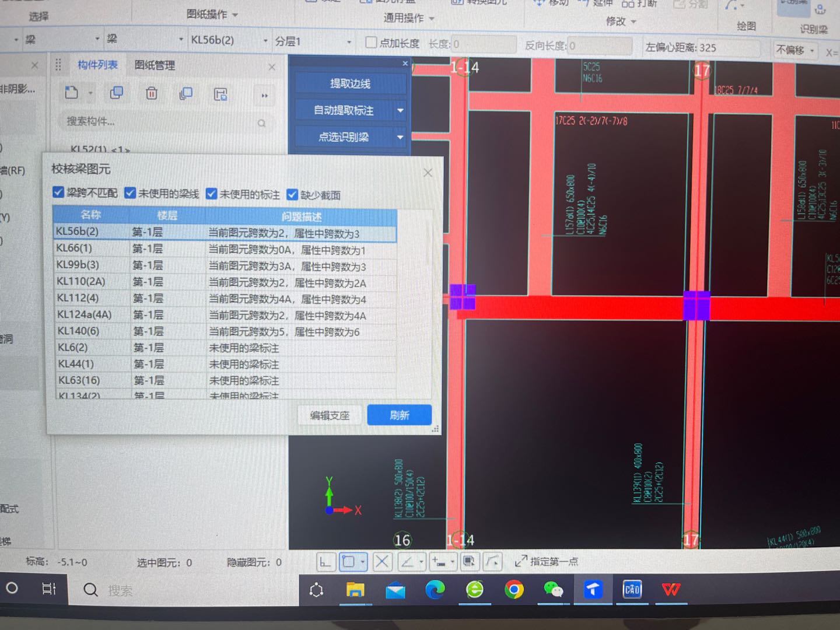Open the 分层1 layer dropdown
Image resolution: width=840 pixels, height=630 pixels.
tap(349, 42)
